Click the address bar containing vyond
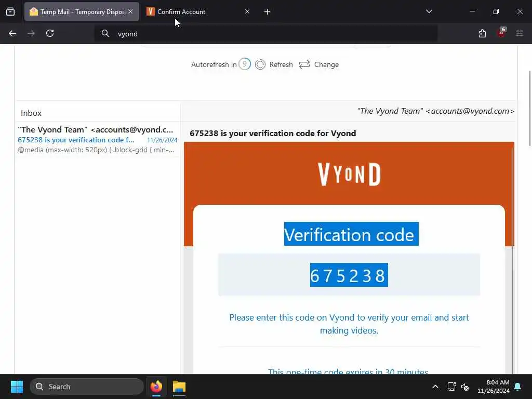The height and width of the screenshot is (399, 532). (x=265, y=34)
